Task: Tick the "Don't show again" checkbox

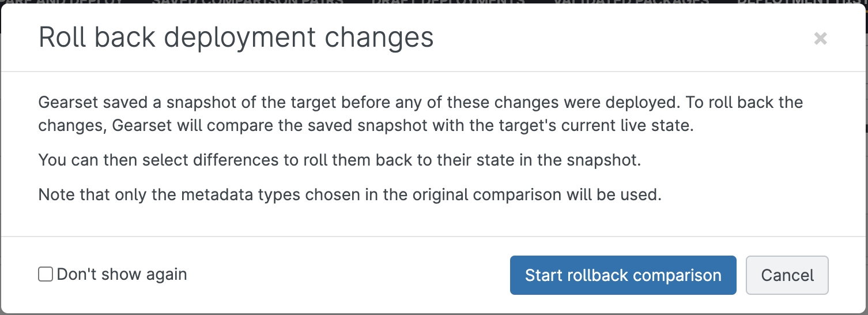Action: click(46, 274)
